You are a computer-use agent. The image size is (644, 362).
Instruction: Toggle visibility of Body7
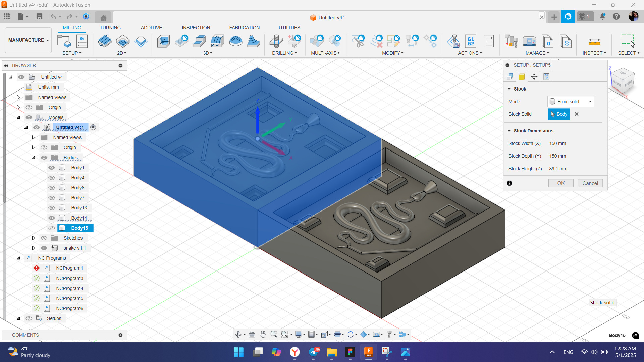(x=51, y=198)
